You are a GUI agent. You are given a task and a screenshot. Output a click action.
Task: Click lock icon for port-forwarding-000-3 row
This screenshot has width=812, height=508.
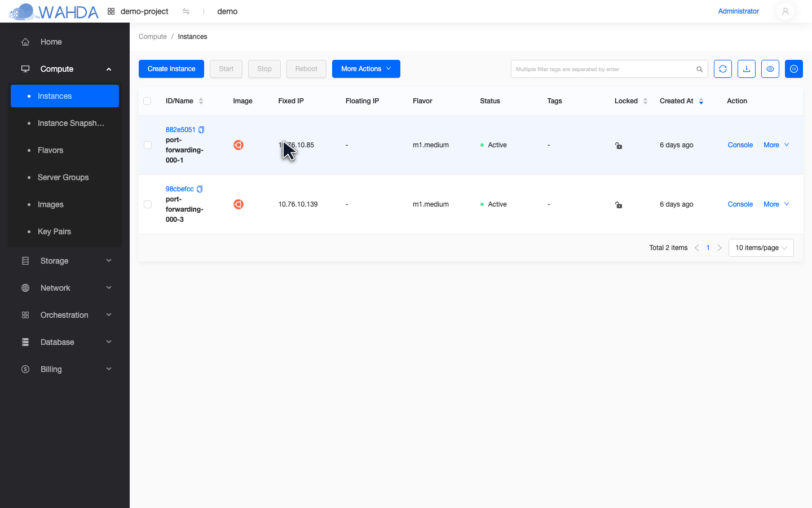[619, 205]
